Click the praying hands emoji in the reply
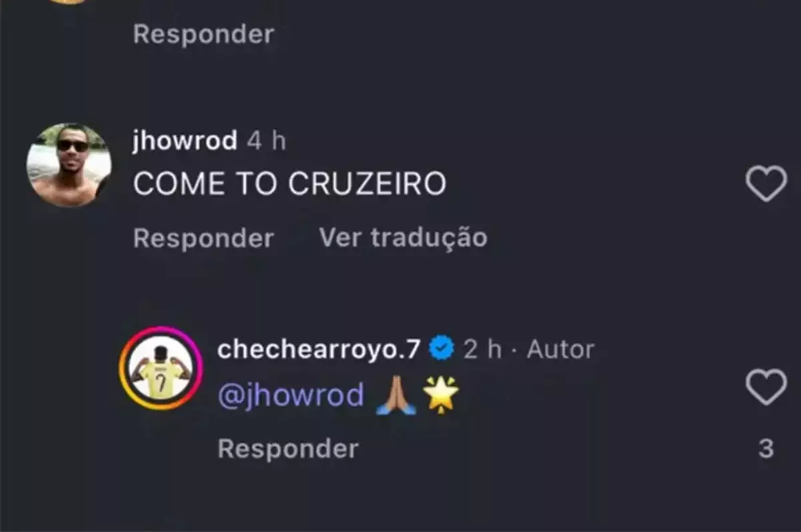The image size is (801, 532). [396, 396]
